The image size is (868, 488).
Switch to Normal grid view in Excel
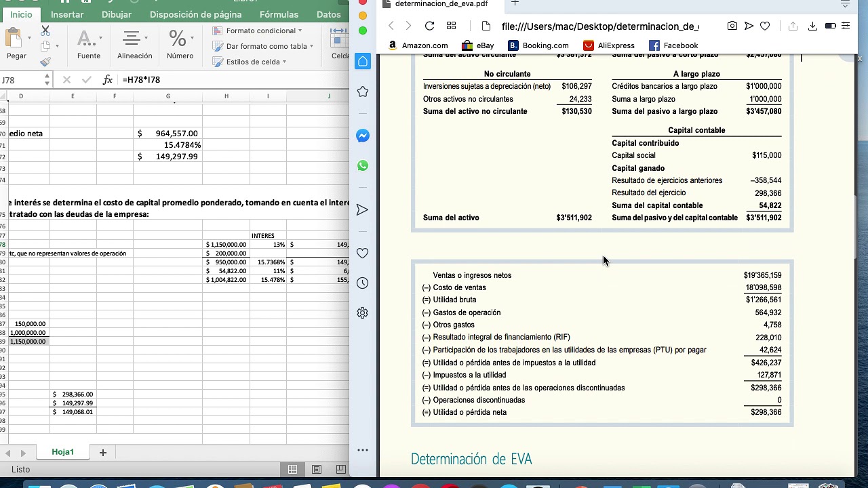tap(292, 469)
